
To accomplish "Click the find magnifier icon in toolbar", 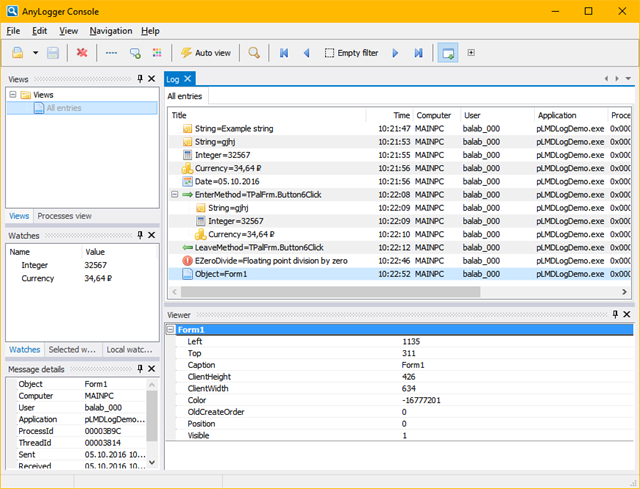I will (254, 52).
